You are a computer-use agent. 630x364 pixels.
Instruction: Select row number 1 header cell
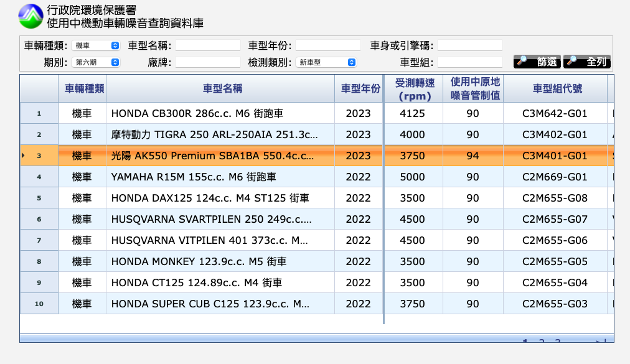39,113
